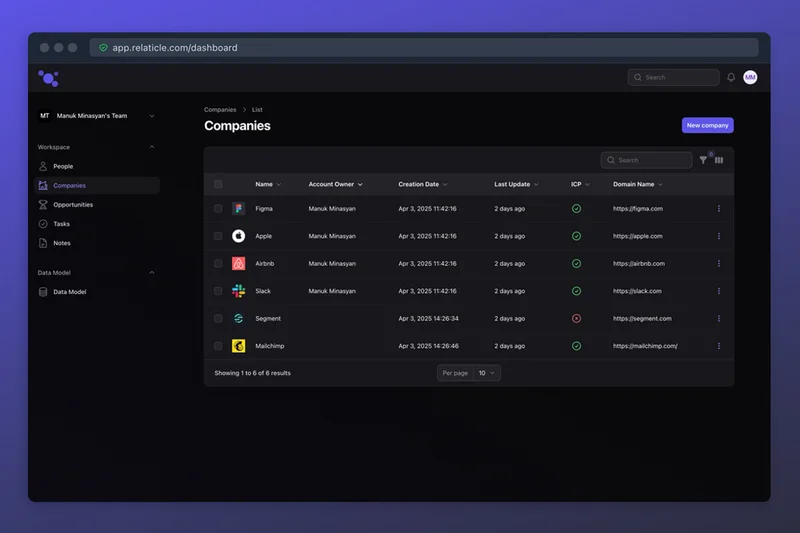Open the table filter icon
800x533 pixels.
703,160
